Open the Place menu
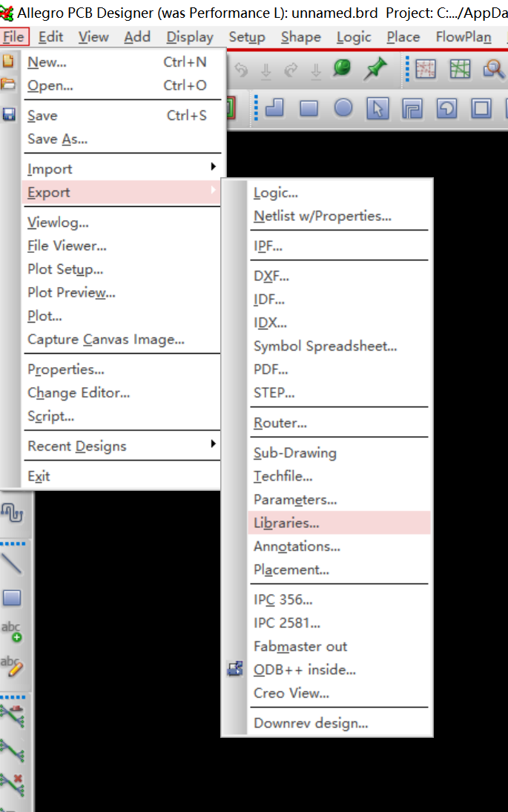The image size is (508, 812). point(403,37)
